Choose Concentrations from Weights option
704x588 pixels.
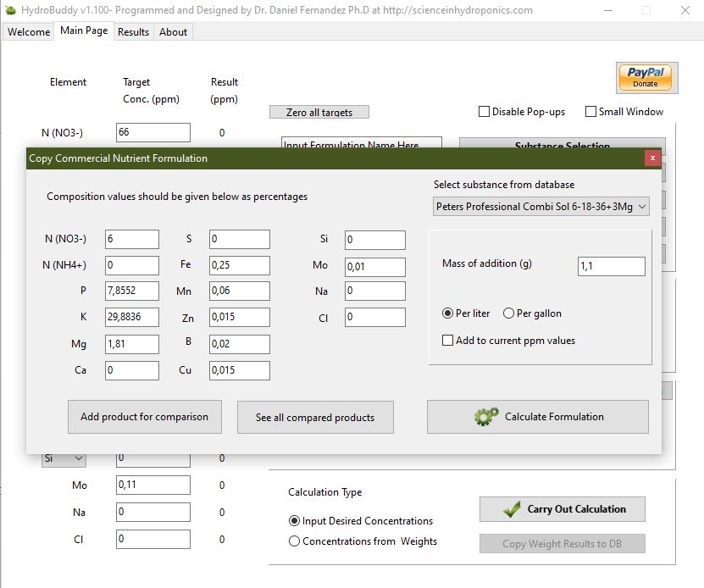(295, 541)
